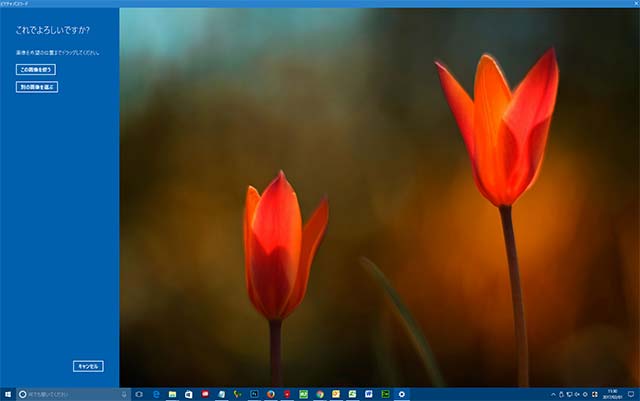Click the 別の画像を選ぶ button
This screenshot has height=401, width=640.
pos(37,87)
